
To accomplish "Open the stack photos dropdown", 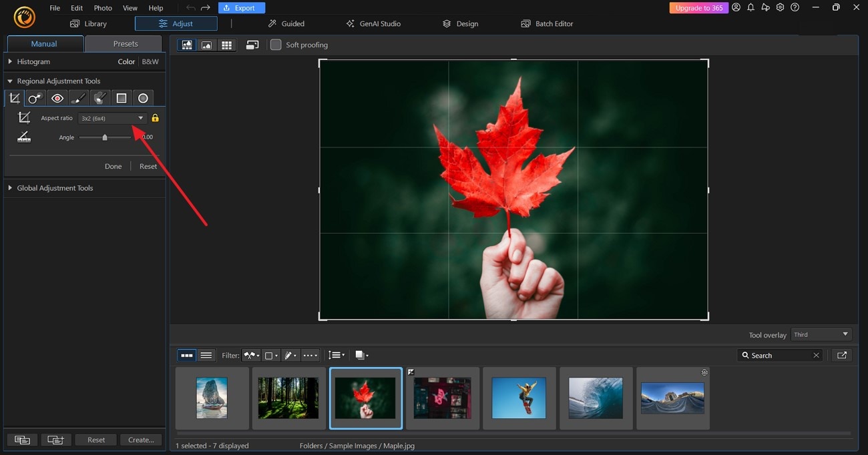I will 362,356.
